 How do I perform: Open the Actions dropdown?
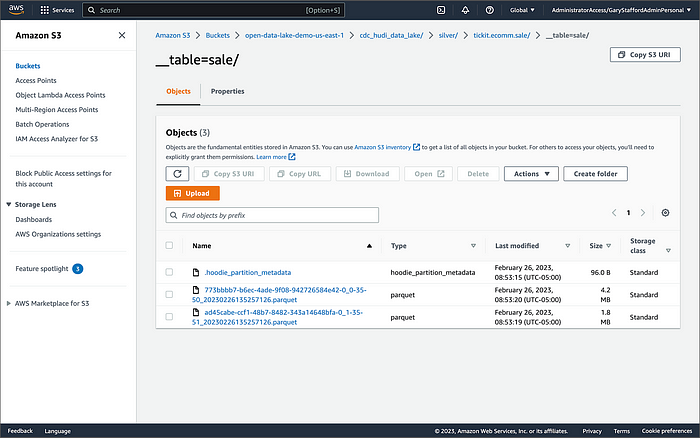pos(531,174)
